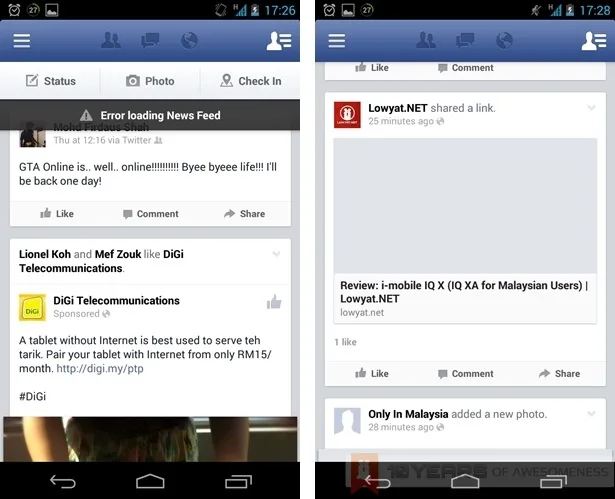The width and height of the screenshot is (615, 499).
Task: Tap the #DiGi hashtag
Action: point(33,396)
